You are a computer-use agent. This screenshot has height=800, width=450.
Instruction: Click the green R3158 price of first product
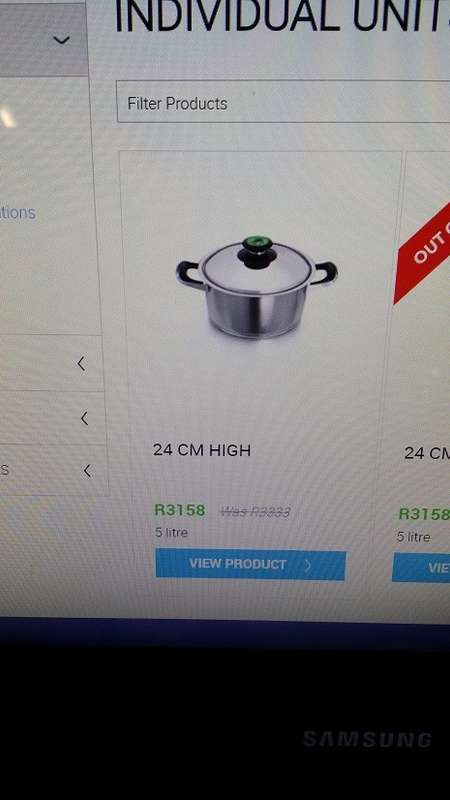pyautogui.click(x=180, y=510)
